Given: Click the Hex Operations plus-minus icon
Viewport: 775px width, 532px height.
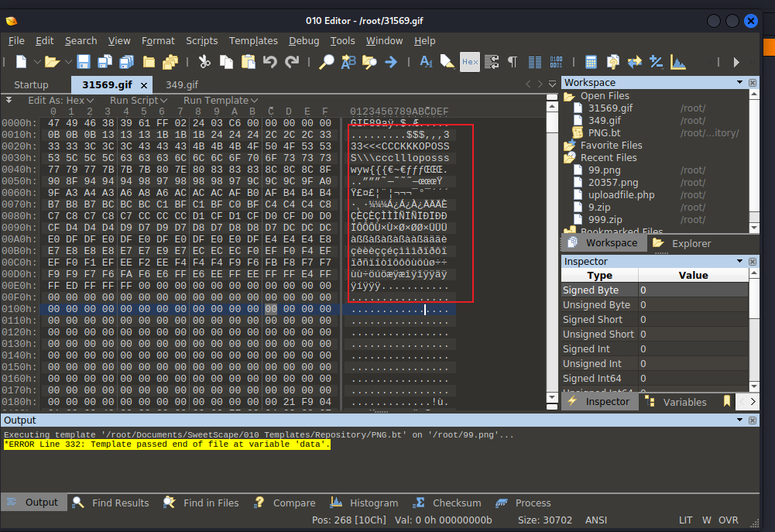Looking at the screenshot, I should point(656,62).
